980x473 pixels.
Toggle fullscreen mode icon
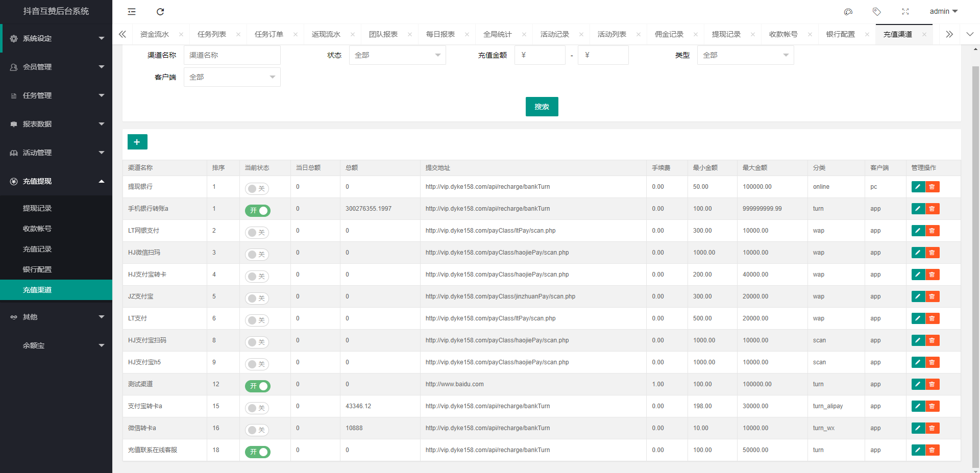[905, 12]
